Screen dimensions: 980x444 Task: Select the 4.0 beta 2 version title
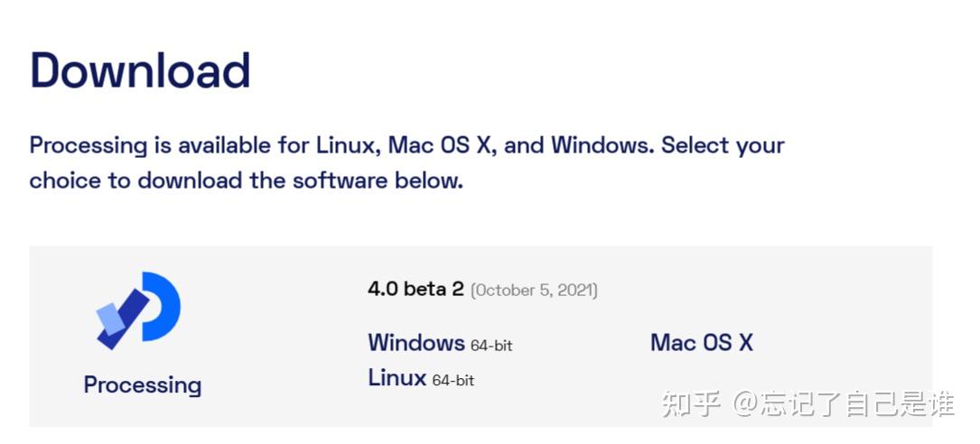click(x=415, y=289)
